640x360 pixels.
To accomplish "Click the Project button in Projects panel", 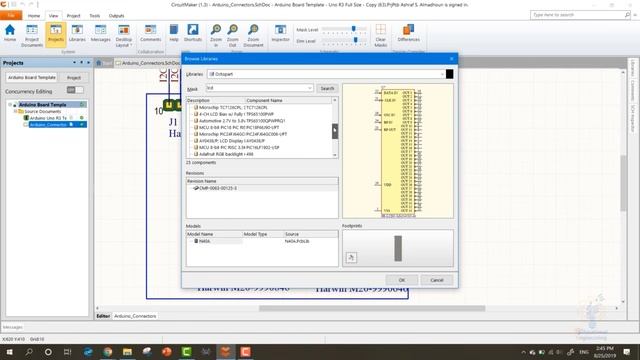I will pos(74,78).
